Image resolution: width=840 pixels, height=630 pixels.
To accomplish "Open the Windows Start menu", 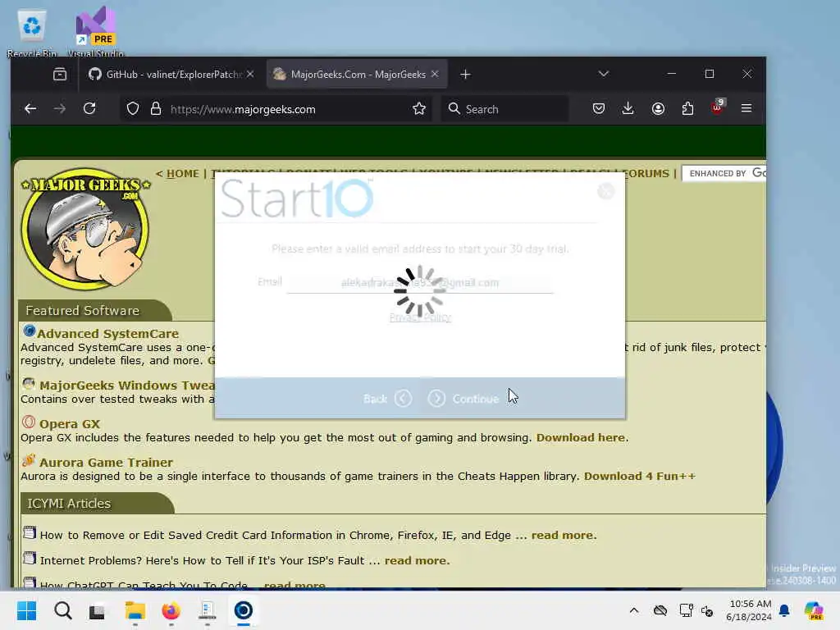I will tap(26, 610).
